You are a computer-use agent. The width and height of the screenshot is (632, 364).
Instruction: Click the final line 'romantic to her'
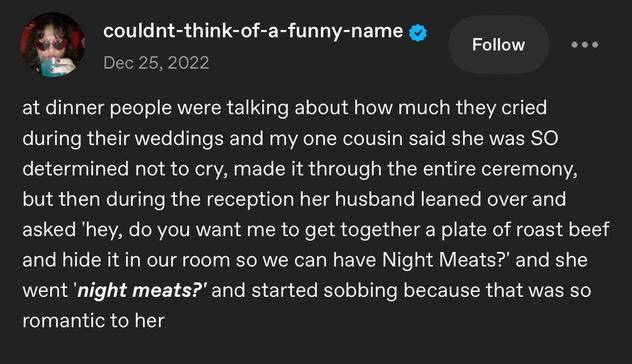pyautogui.click(x=94, y=321)
